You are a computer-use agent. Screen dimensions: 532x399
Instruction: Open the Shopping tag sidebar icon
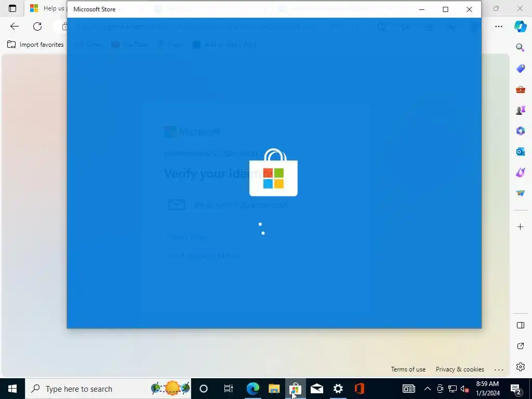pyautogui.click(x=520, y=69)
